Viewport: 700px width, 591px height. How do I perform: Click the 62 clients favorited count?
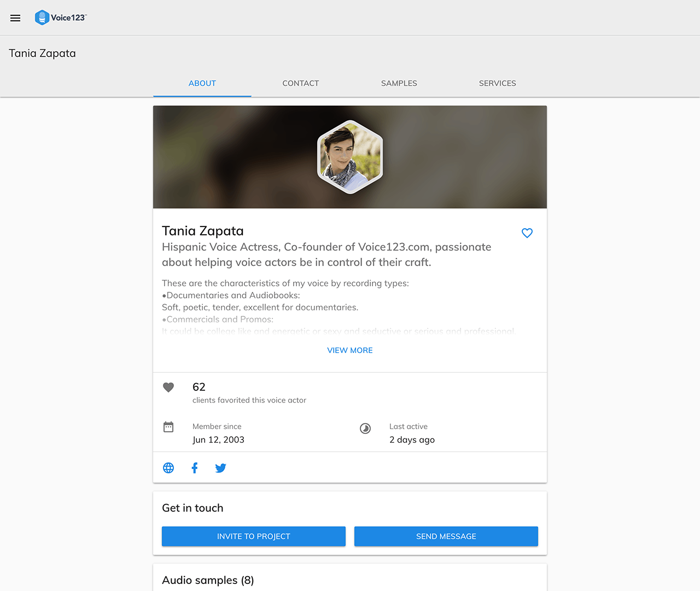click(x=199, y=387)
